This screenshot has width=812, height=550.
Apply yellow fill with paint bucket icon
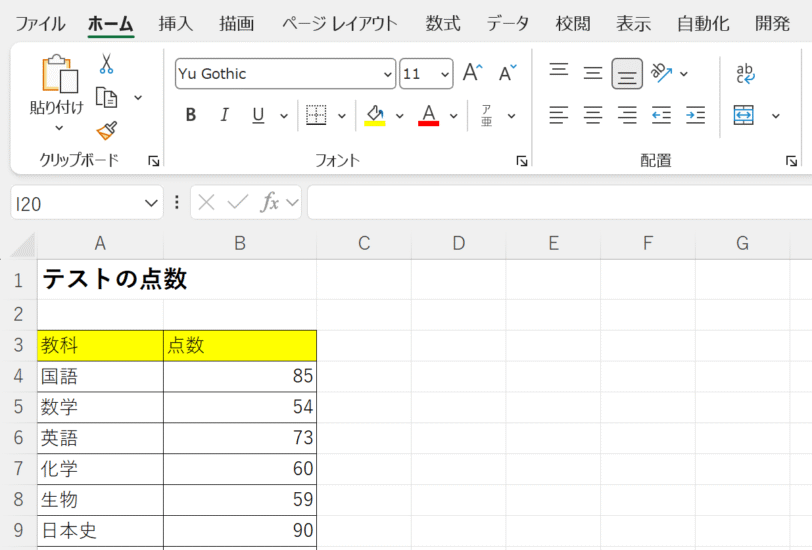pos(375,115)
